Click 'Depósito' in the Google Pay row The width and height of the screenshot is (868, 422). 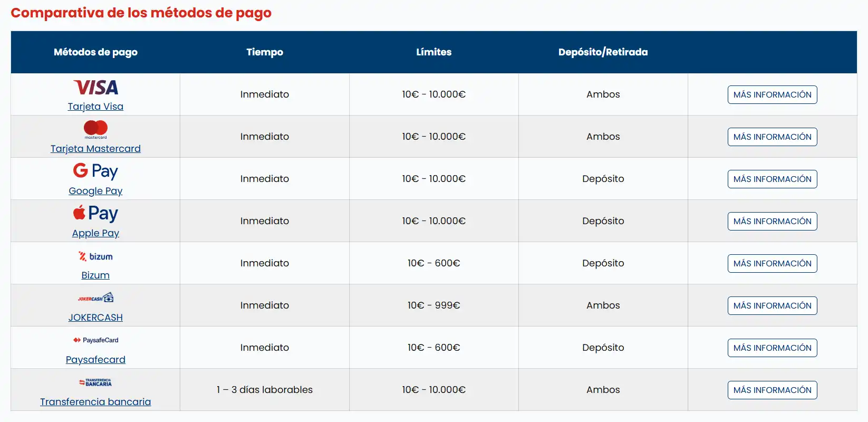tap(603, 179)
